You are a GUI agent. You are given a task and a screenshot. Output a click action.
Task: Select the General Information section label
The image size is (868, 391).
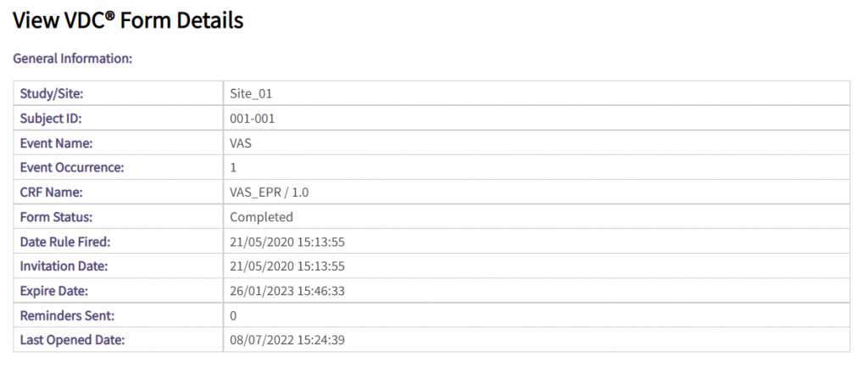pyautogui.click(x=73, y=59)
